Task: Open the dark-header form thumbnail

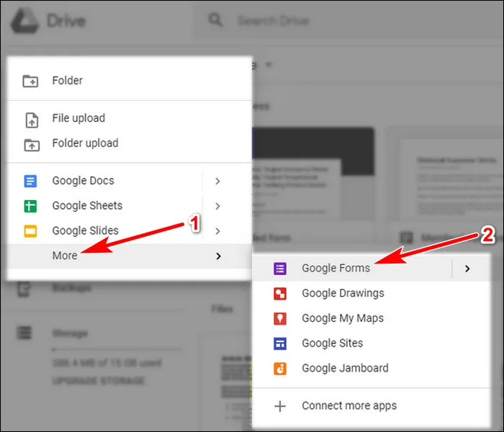Action: [313, 174]
